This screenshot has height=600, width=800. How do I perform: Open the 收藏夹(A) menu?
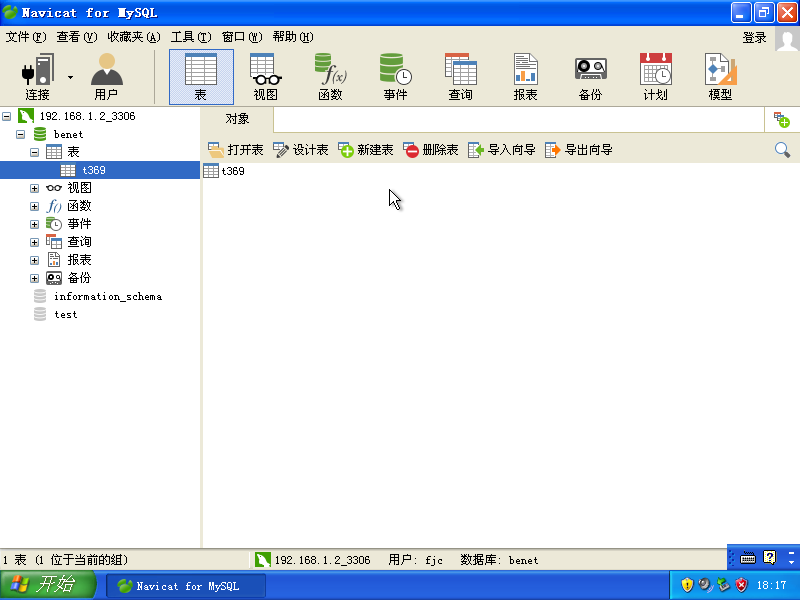134,37
